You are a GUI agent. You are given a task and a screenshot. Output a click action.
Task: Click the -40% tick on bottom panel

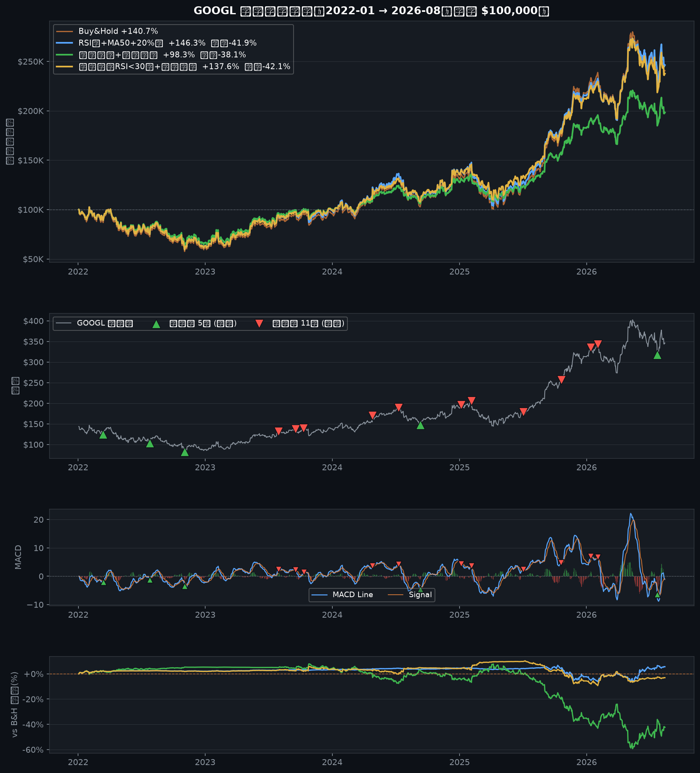(33, 725)
